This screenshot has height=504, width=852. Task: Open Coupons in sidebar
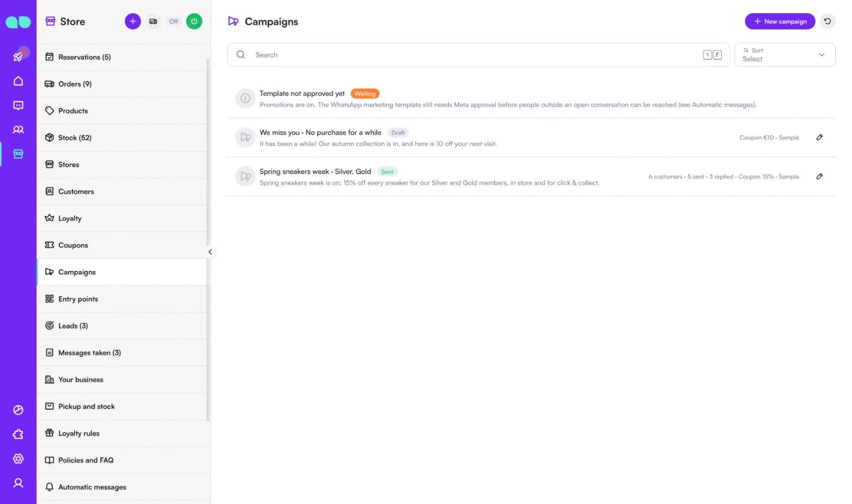click(x=122, y=245)
